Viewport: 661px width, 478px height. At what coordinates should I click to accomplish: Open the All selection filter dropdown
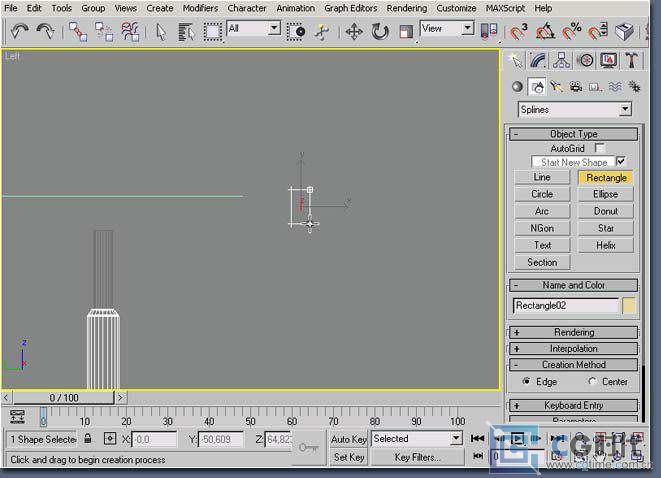[253, 29]
